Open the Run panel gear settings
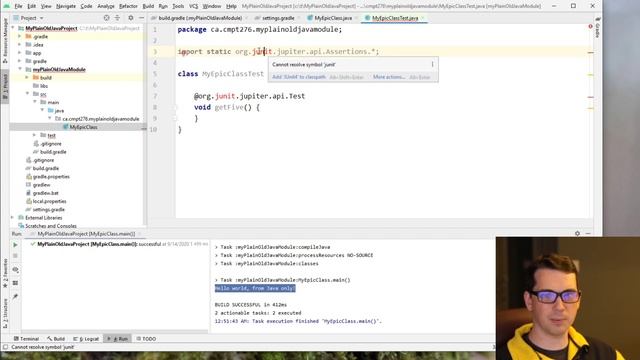This screenshot has width=640, height=360. click(577, 233)
